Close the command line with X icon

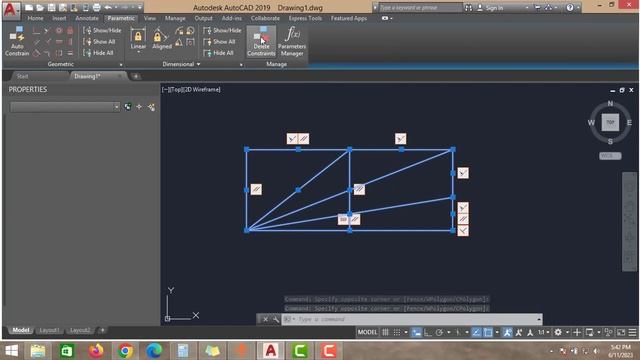[x=265, y=319]
